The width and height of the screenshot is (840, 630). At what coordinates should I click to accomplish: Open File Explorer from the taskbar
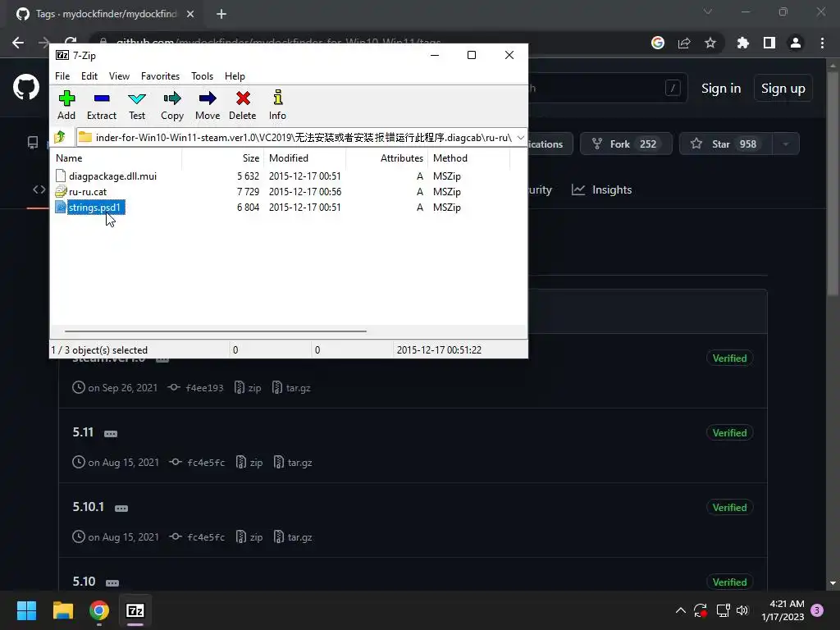pos(62,610)
